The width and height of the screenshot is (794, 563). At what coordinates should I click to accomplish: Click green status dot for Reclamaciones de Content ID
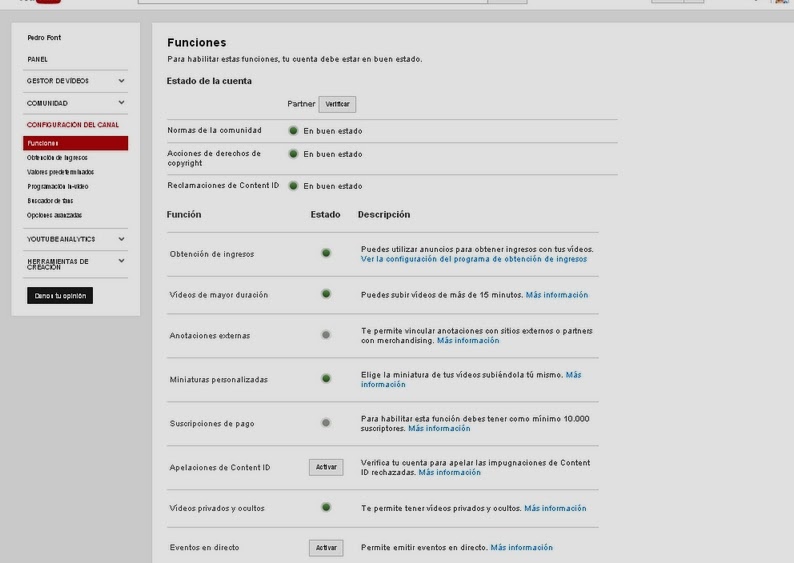point(293,186)
